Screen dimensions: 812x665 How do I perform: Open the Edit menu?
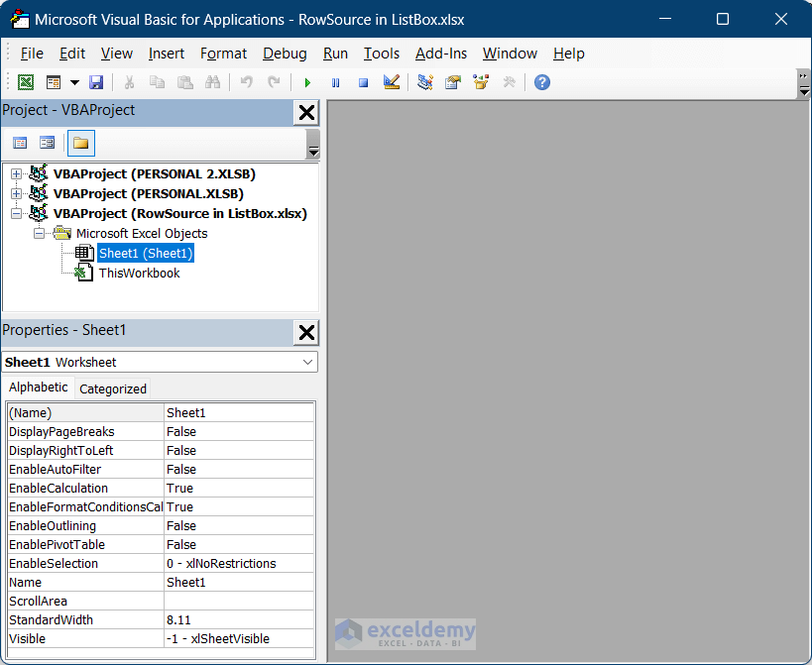click(x=72, y=54)
